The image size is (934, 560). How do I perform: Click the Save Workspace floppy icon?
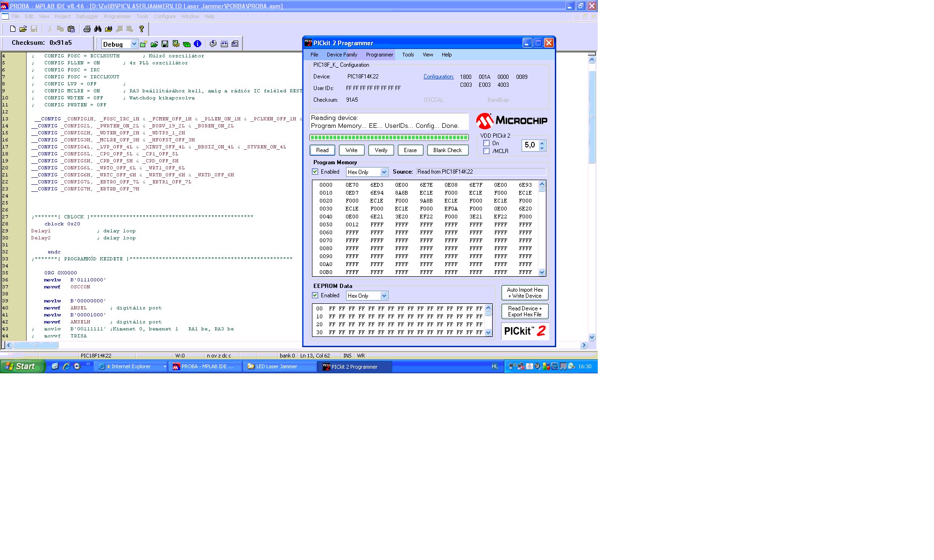(165, 44)
